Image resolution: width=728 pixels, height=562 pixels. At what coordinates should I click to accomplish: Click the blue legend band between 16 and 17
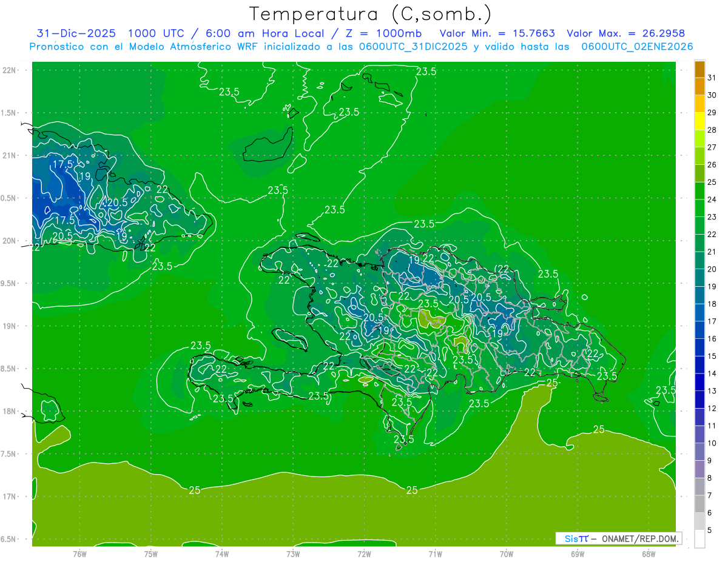pyautogui.click(x=699, y=331)
